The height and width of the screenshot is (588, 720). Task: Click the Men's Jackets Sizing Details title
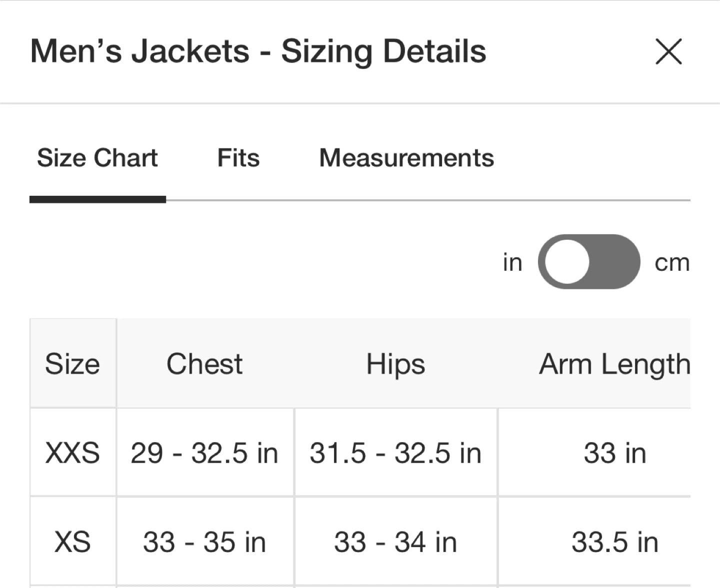(x=258, y=51)
